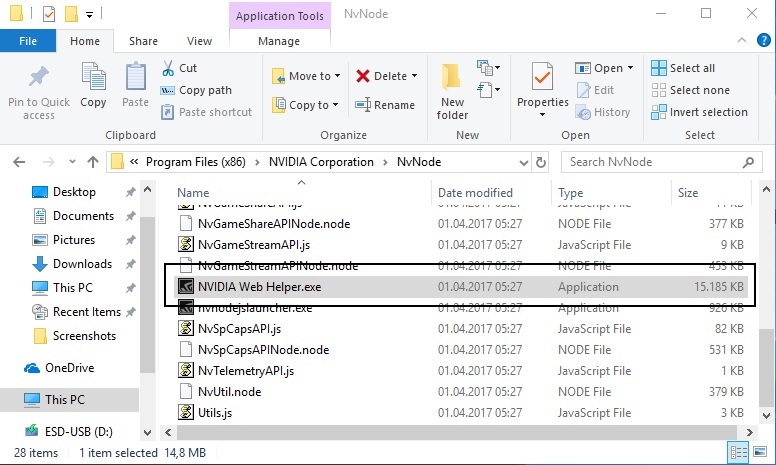Screen dimensions: 776x465
Task: Click Pin to Quick access icon
Action: point(39,78)
